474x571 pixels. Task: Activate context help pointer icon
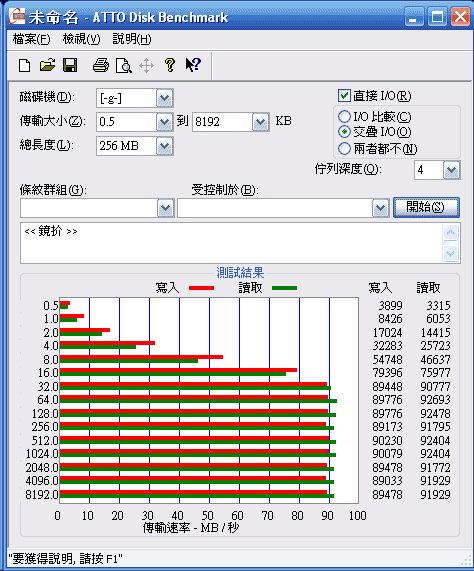(x=193, y=65)
